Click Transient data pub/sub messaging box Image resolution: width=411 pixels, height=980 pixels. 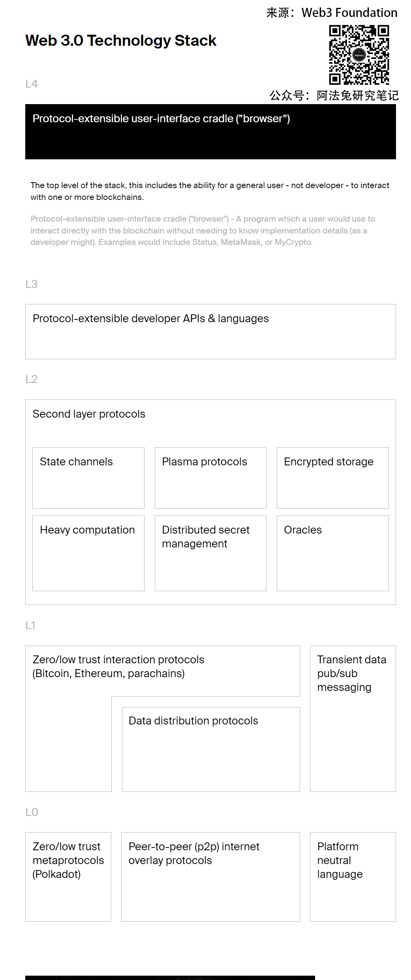(353, 718)
